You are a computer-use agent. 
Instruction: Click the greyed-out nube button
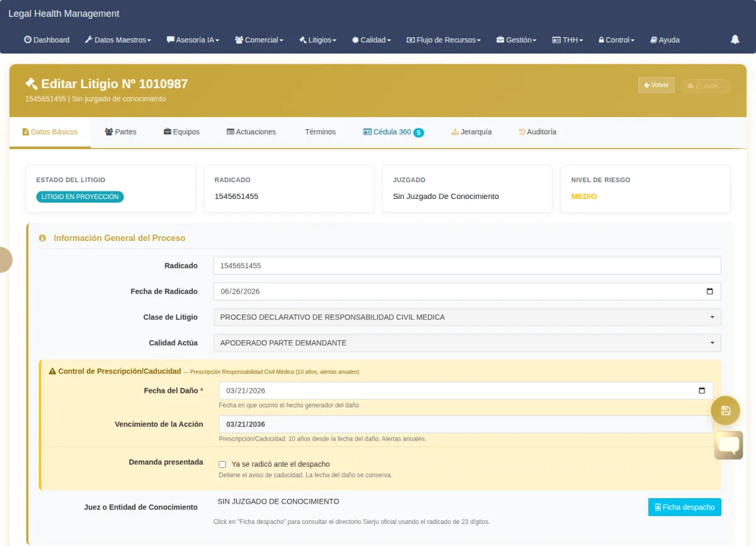point(706,86)
